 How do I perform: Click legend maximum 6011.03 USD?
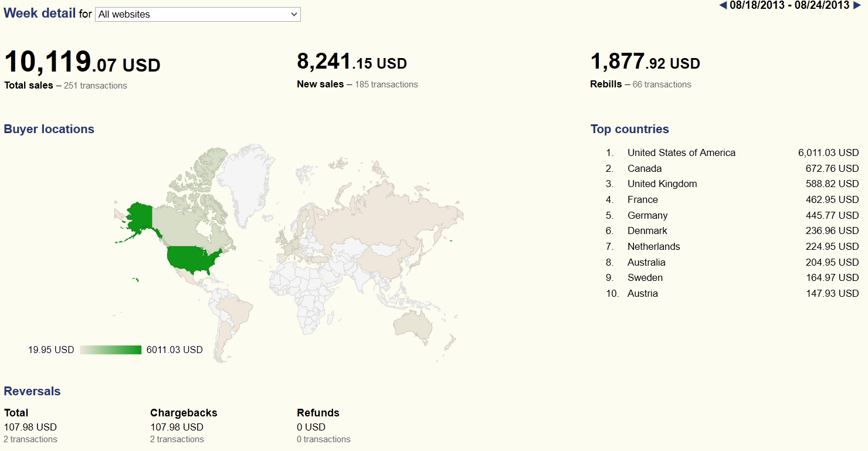[175, 350]
